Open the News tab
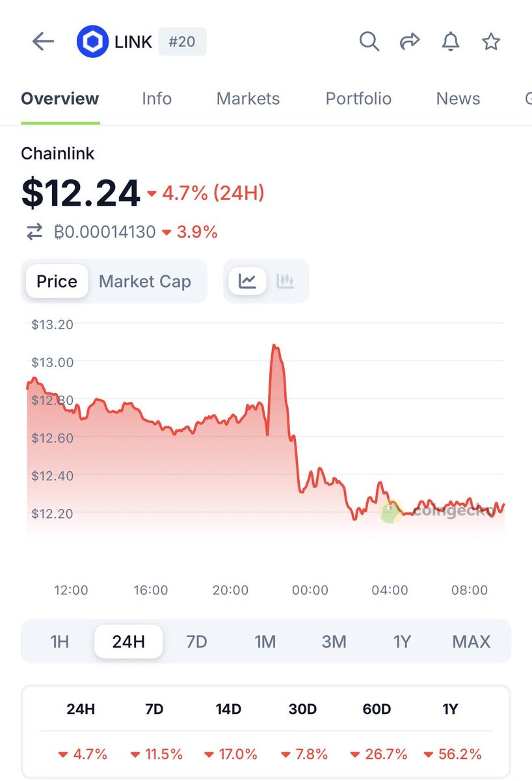 458,99
